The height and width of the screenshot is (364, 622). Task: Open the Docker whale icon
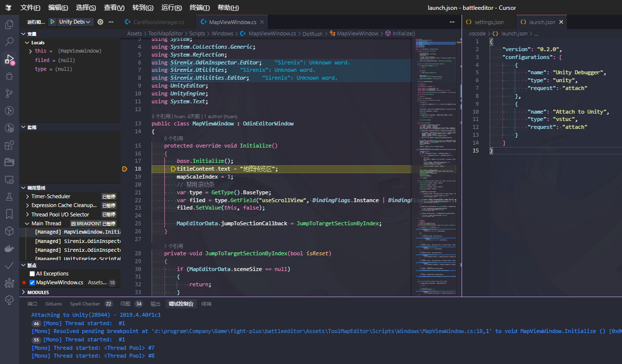pyautogui.click(x=9, y=248)
